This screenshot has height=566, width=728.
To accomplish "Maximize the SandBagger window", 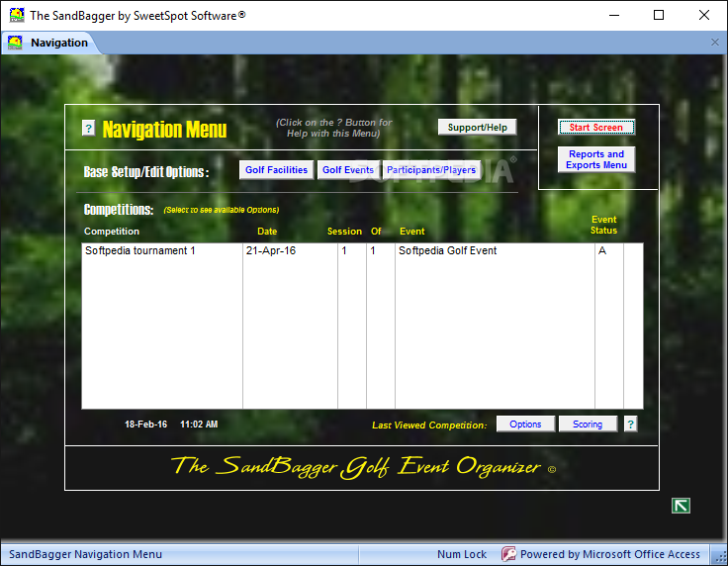I will 659,15.
